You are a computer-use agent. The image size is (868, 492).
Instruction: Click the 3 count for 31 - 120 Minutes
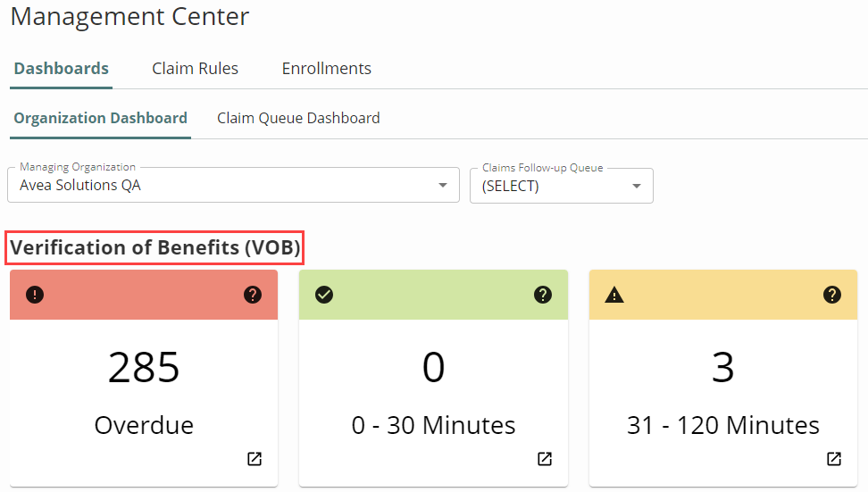click(722, 367)
